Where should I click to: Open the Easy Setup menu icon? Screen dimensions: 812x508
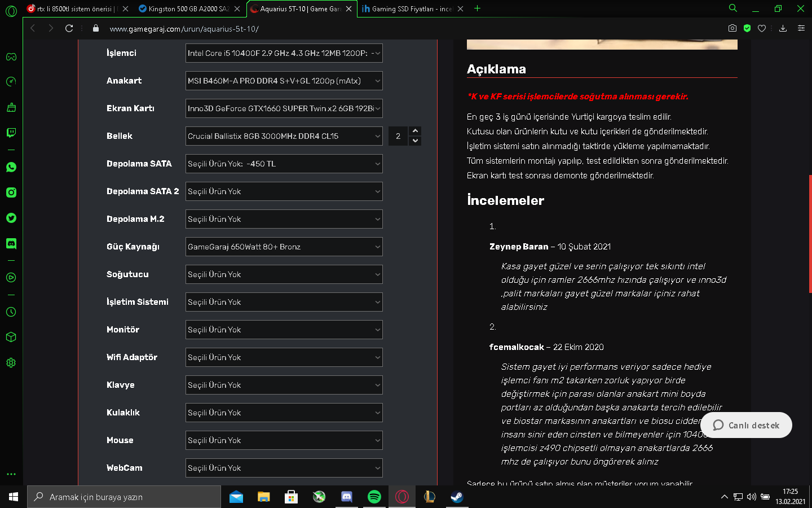[801, 28]
